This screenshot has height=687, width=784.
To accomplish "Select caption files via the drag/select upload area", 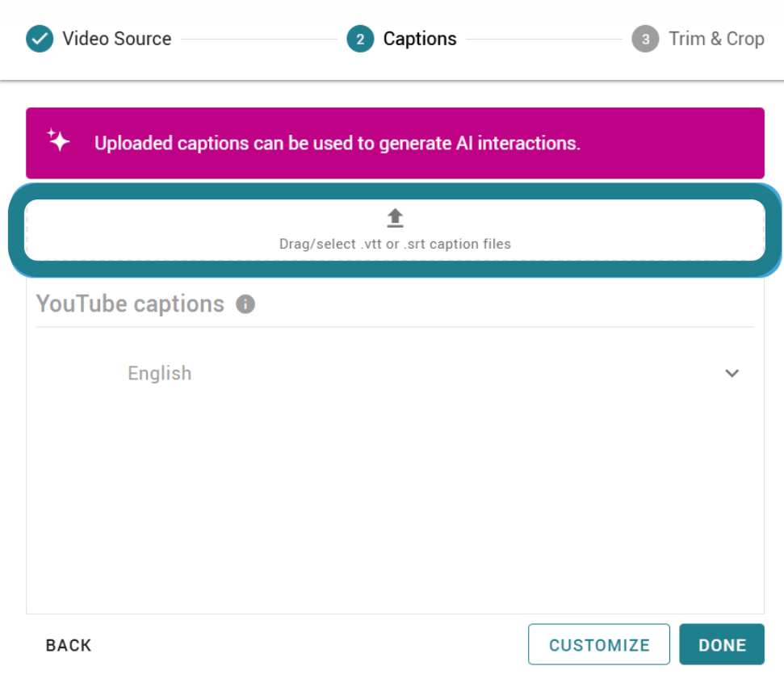I will pyautogui.click(x=395, y=230).
